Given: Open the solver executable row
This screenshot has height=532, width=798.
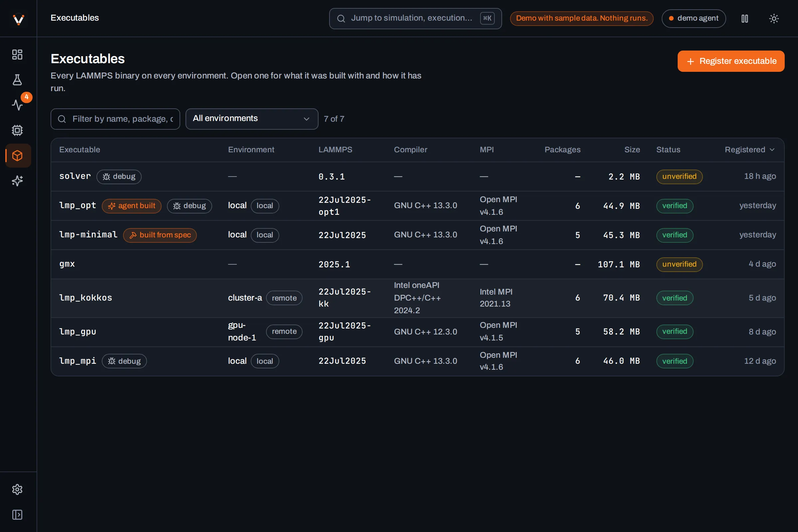Looking at the screenshot, I should click(417, 177).
